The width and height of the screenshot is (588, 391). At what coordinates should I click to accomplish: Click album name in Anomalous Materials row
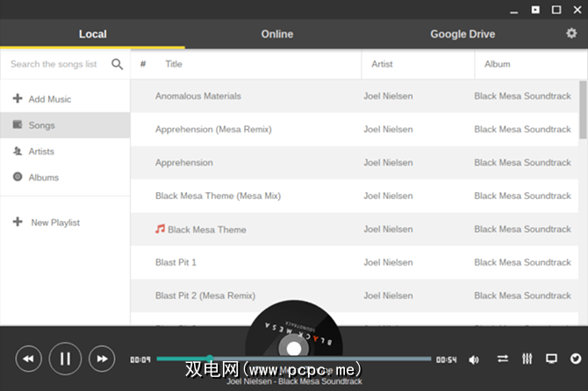pos(522,96)
